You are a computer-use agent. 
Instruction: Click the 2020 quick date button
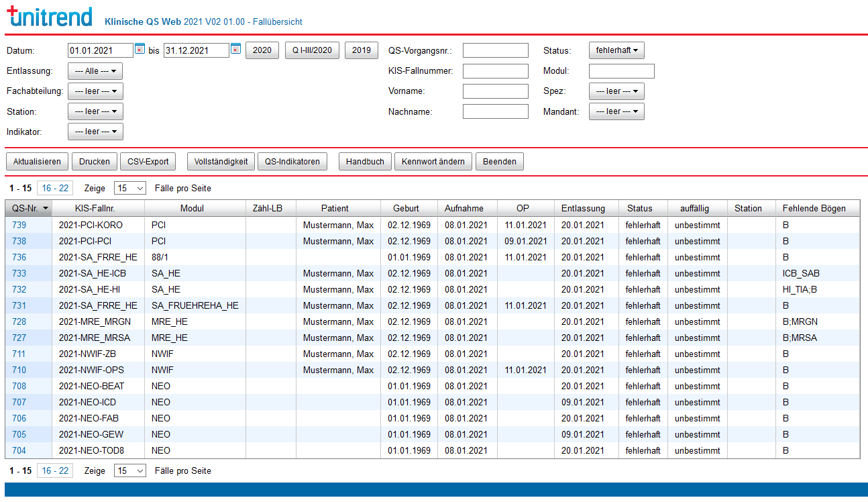pyautogui.click(x=262, y=50)
